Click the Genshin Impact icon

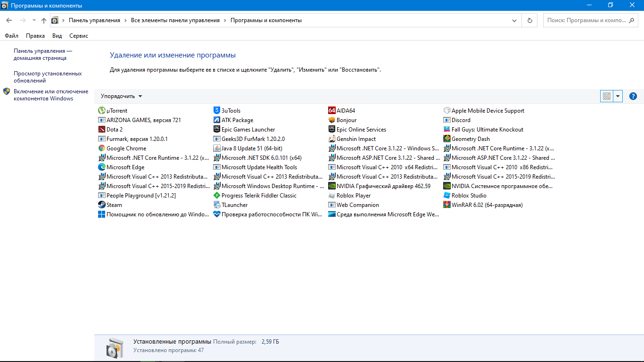[332, 139]
